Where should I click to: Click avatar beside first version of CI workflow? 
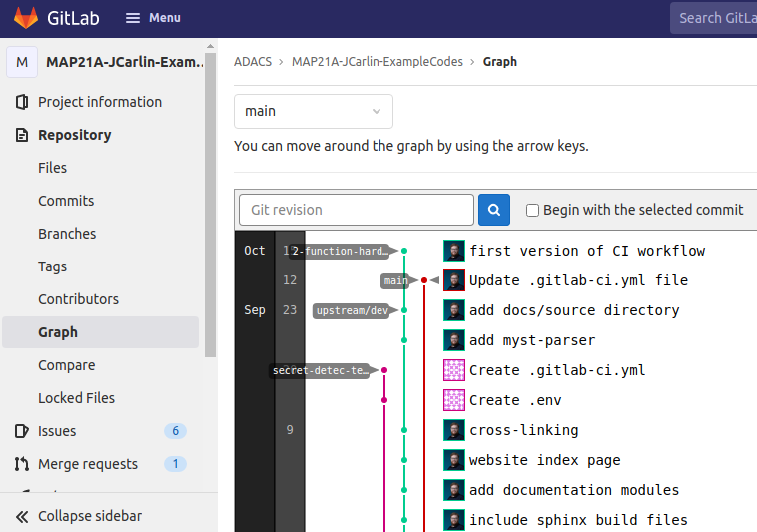pyautogui.click(x=454, y=251)
